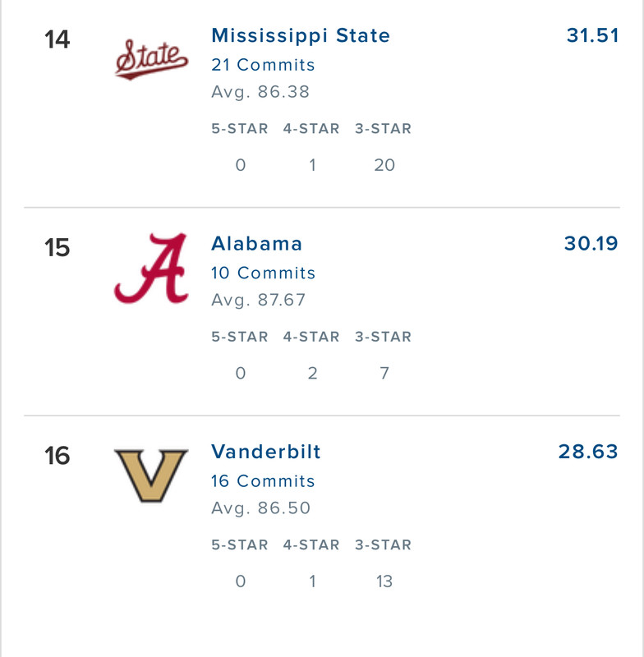Screen dimensions: 644x657
Task: Click Mississippi State's Avg. 86.38 rating
Action: click(x=260, y=92)
